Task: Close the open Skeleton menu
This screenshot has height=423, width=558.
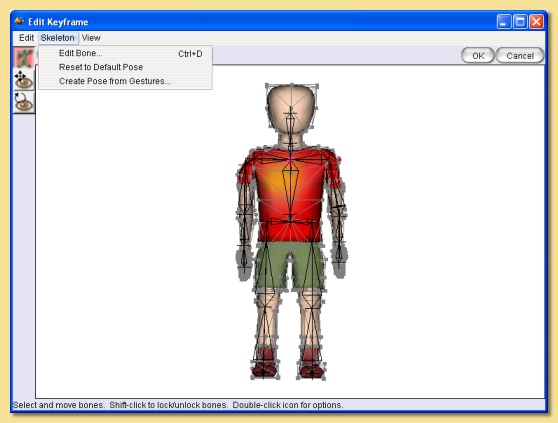Action: [57, 38]
